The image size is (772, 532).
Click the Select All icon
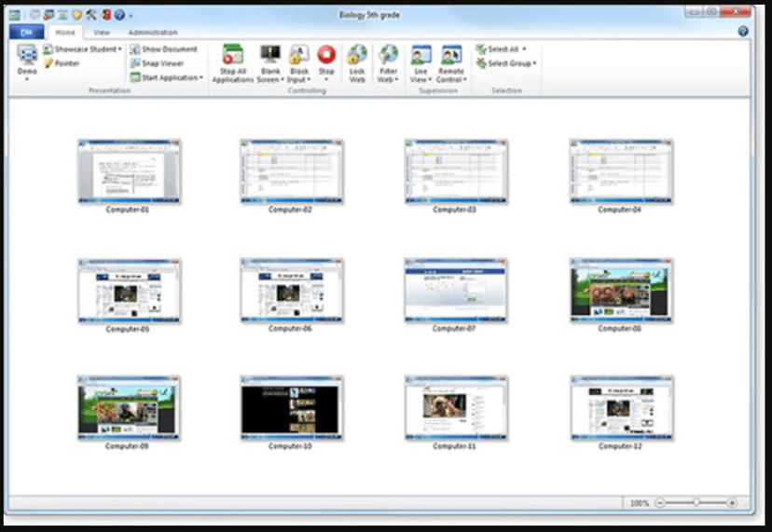(x=481, y=49)
